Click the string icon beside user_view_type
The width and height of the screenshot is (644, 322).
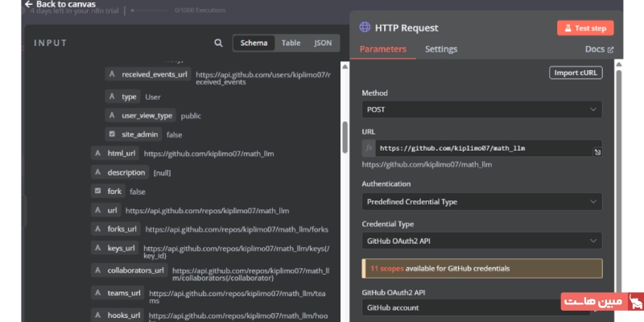coord(112,115)
